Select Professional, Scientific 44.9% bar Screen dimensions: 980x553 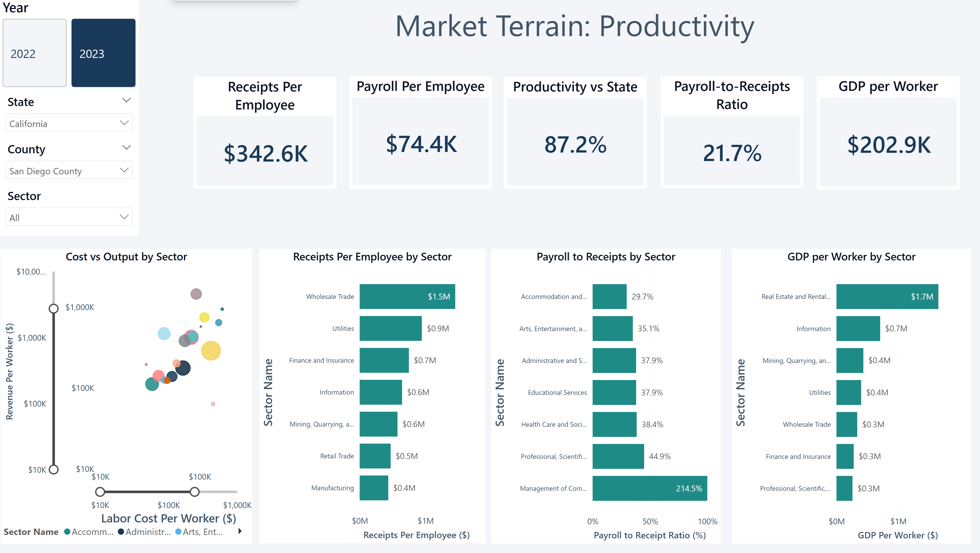click(618, 456)
